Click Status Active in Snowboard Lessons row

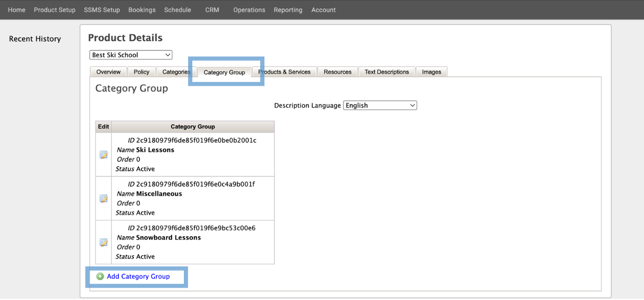tap(135, 257)
